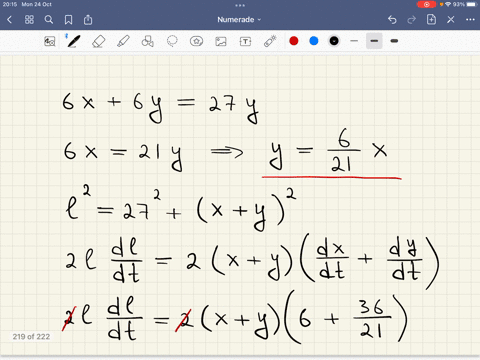The height and width of the screenshot is (360, 480).
Task: Open the search tool
Action: click(x=49, y=20)
